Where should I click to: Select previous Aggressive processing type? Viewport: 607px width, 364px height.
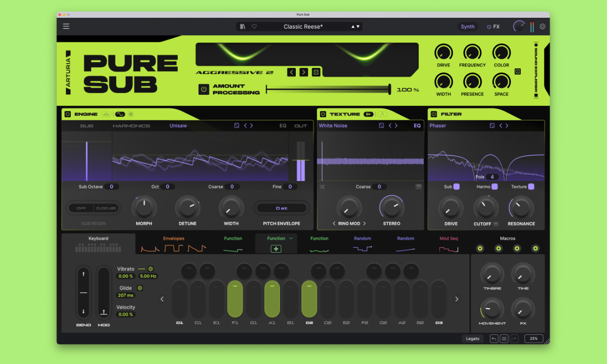291,72
